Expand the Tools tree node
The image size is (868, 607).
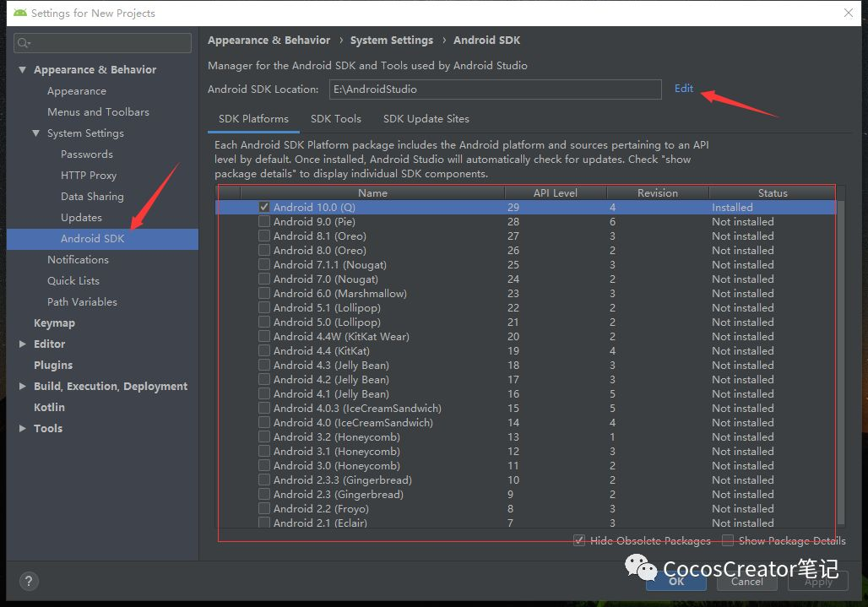click(x=22, y=428)
